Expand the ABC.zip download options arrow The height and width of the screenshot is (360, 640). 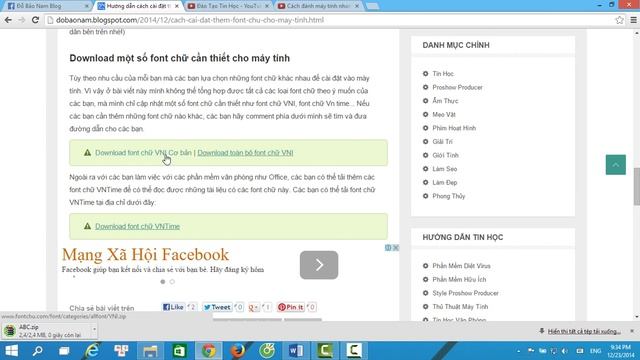coord(94,329)
